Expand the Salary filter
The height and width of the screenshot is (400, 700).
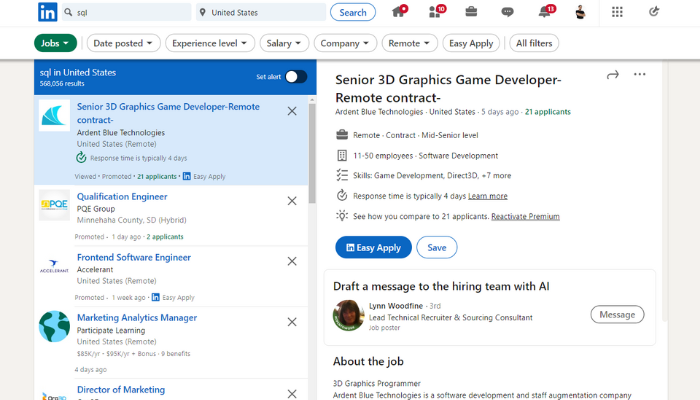coord(284,43)
